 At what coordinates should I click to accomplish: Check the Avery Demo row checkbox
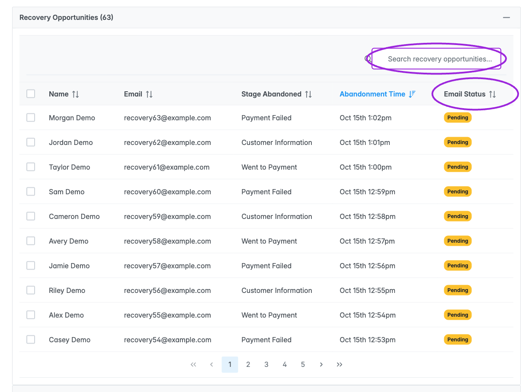(x=31, y=241)
